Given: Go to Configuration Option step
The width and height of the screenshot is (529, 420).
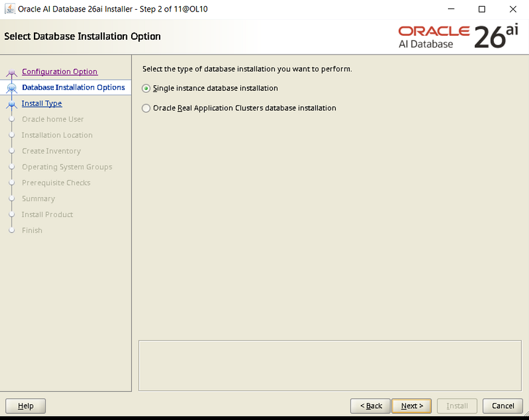Looking at the screenshot, I should tap(60, 71).
